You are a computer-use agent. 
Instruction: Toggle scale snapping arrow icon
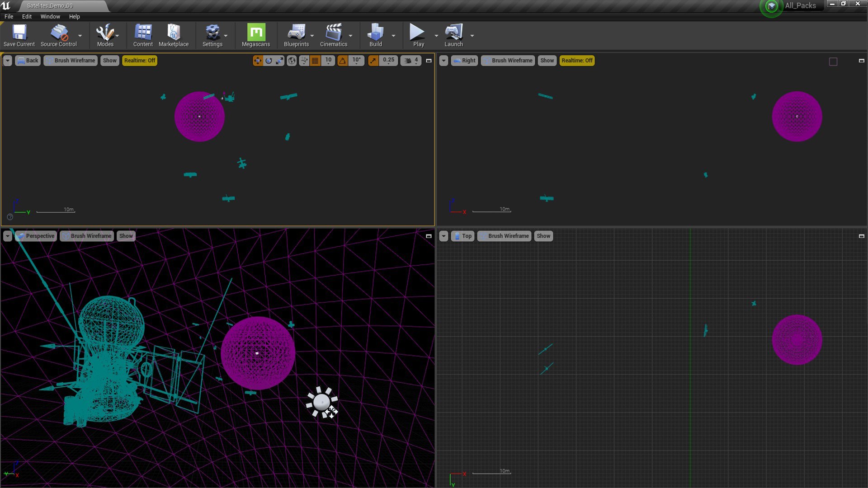pyautogui.click(x=373, y=61)
